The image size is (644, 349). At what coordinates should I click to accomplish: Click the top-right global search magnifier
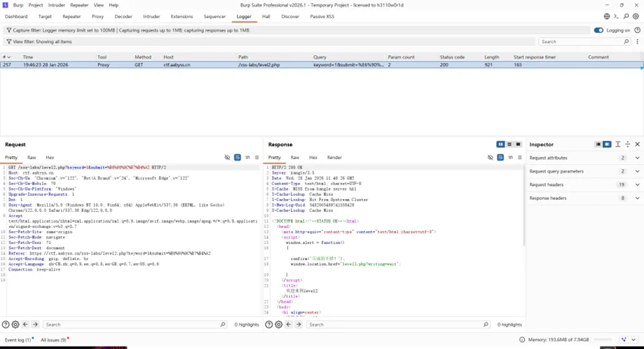click(x=626, y=16)
